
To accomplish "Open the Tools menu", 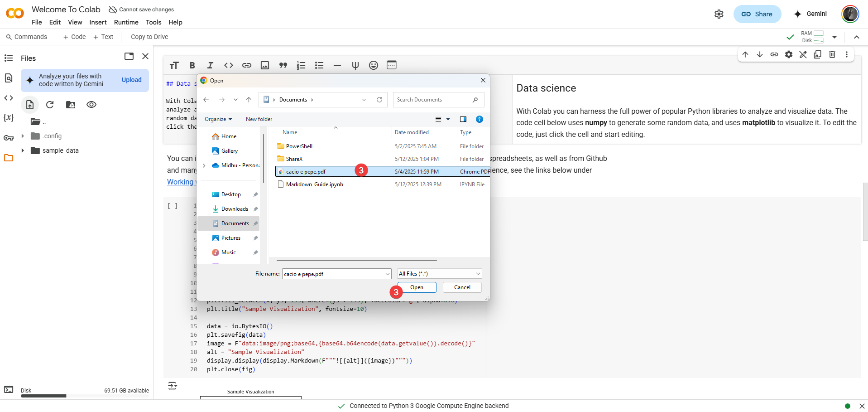I will click(x=153, y=22).
